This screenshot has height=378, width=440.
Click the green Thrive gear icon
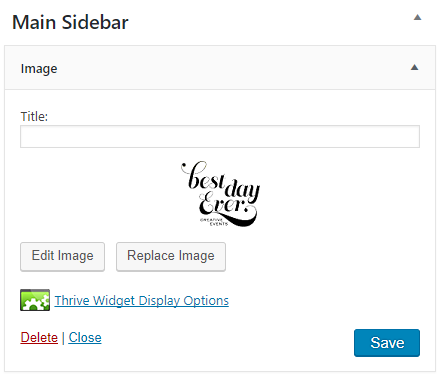coord(35,300)
